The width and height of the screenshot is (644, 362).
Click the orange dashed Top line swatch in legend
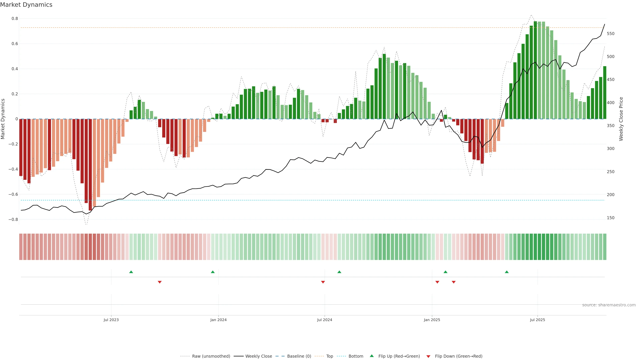(x=319, y=356)
